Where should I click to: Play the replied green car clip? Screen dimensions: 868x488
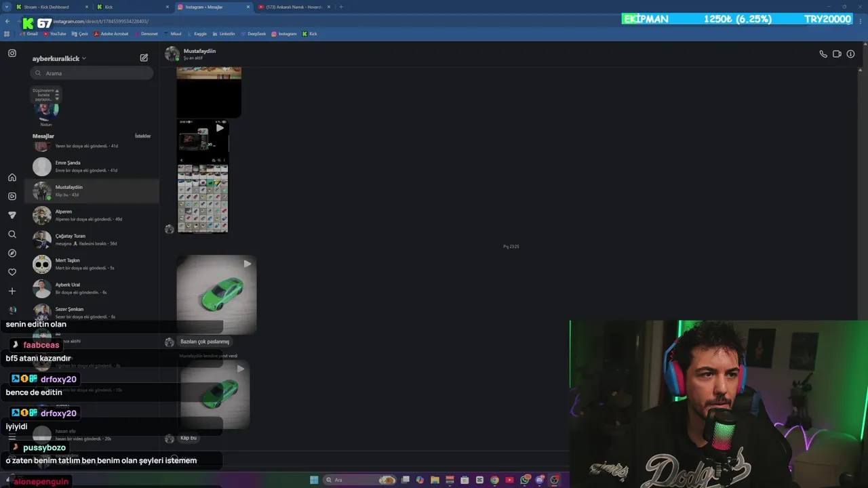215,394
